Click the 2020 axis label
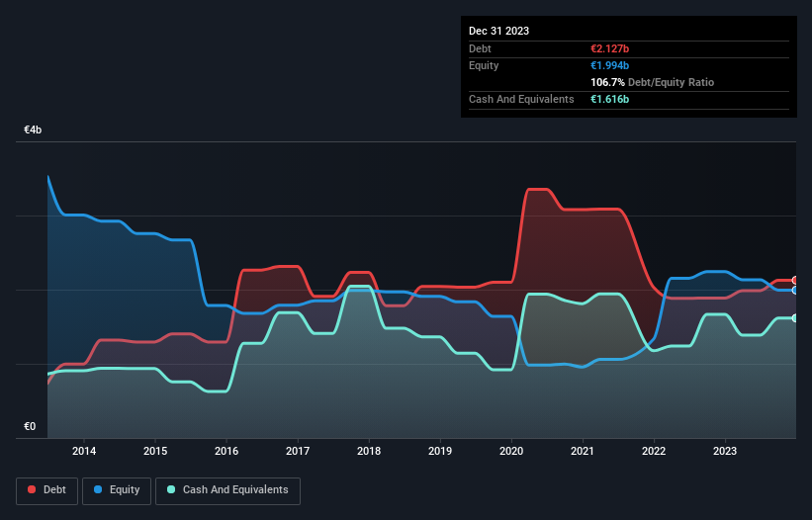 tap(511, 451)
